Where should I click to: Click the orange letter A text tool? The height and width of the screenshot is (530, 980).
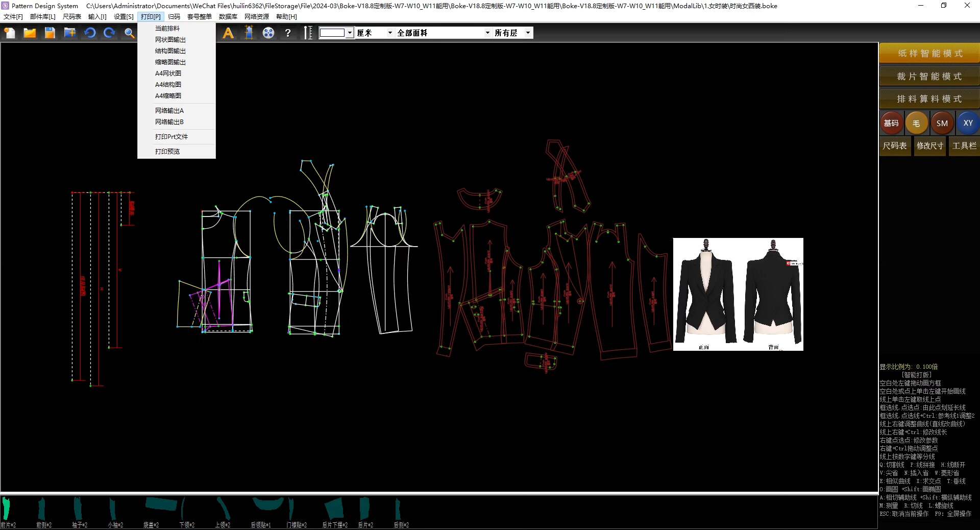[x=228, y=33]
